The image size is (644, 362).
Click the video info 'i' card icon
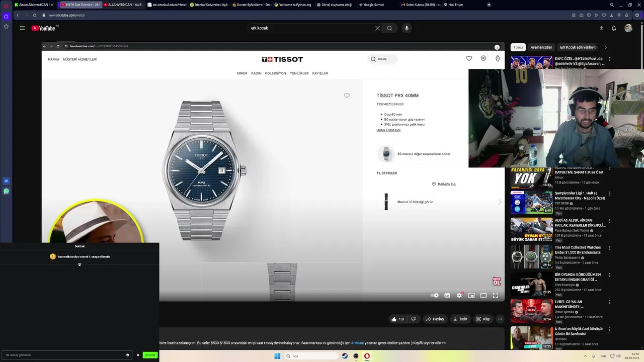click(x=497, y=47)
